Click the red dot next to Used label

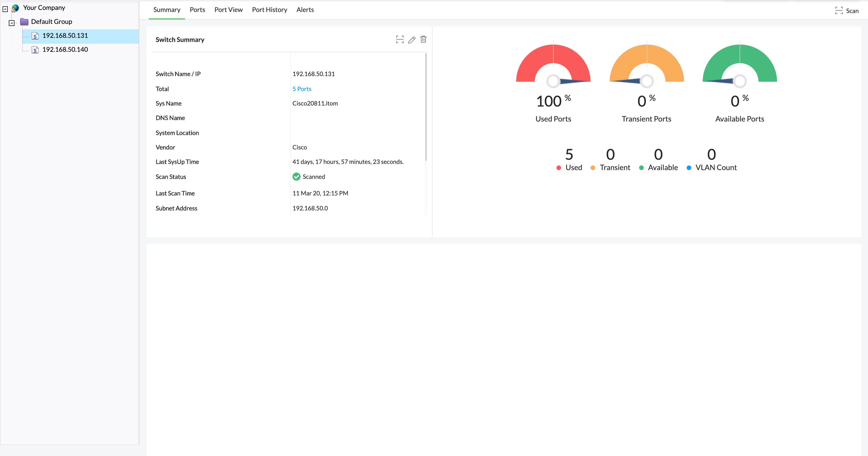pos(559,167)
